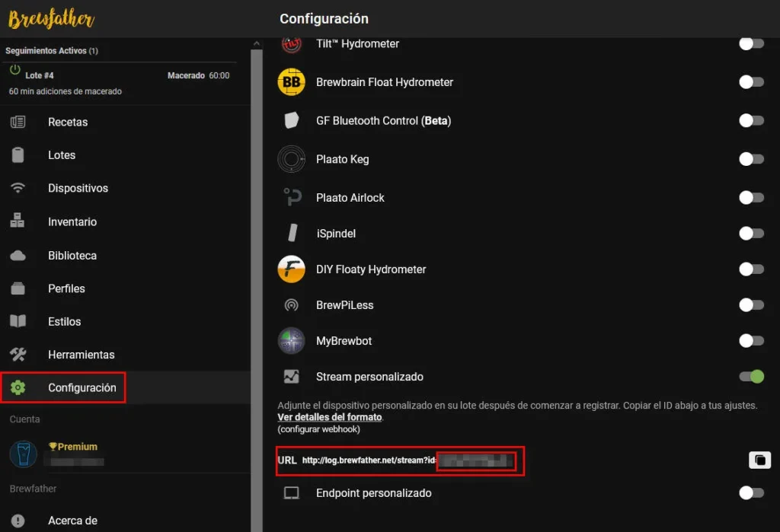Open Biblioteca from the sidebar
This screenshot has width=780, height=532.
pos(126,256)
